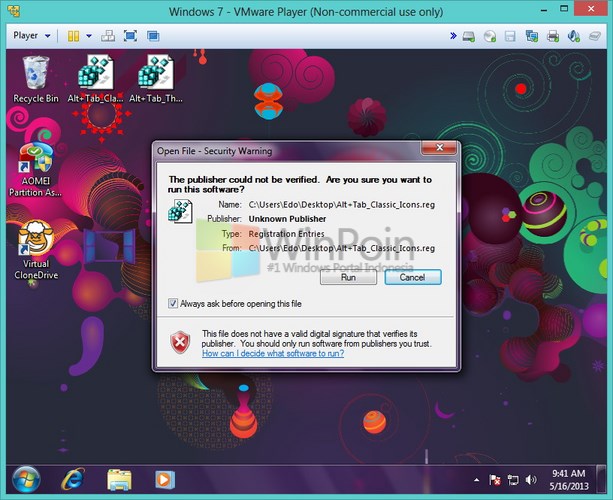Viewport: 613px width, 500px height.
Task: Open the Player menu in VMware
Action: pos(32,36)
